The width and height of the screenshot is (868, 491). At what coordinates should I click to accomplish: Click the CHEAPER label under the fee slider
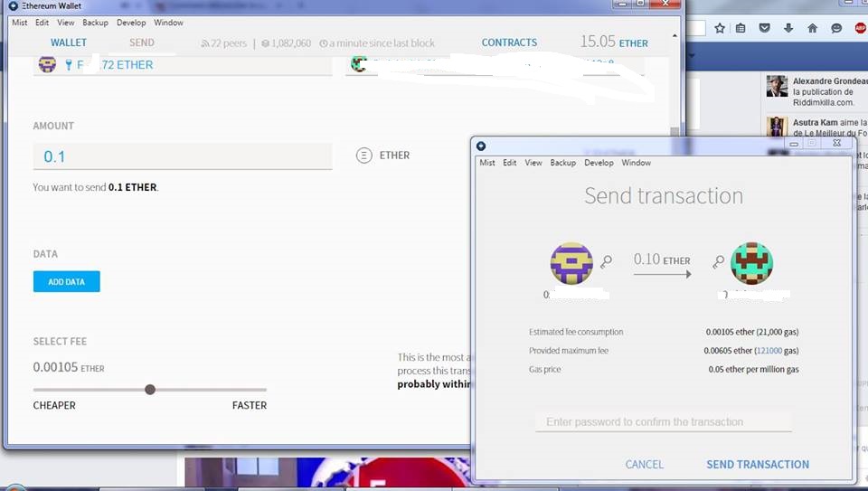(54, 405)
